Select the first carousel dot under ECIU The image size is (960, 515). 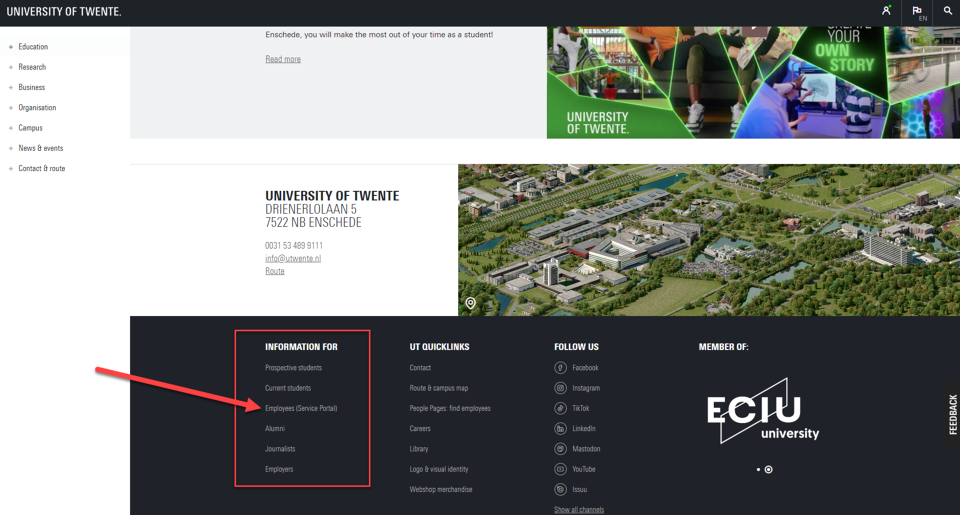(758, 470)
